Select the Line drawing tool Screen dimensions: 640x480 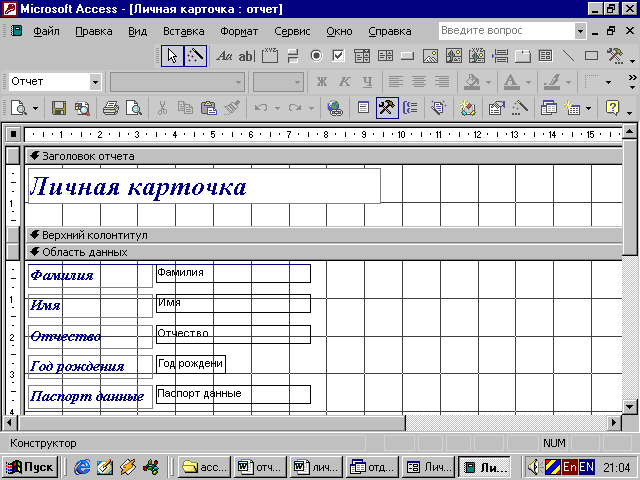pos(569,56)
